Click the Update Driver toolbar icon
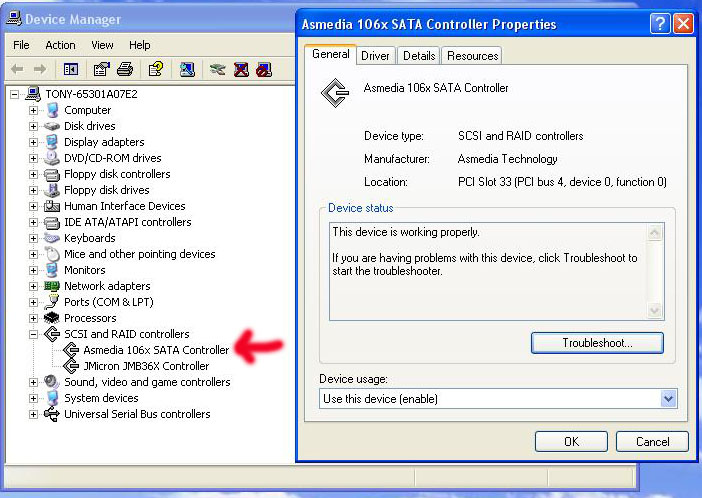This screenshot has height=498, width=702. [217, 69]
